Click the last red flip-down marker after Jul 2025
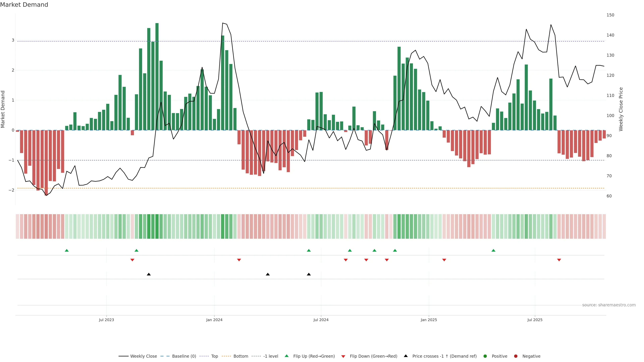This screenshot has width=644, height=362. coord(559,260)
